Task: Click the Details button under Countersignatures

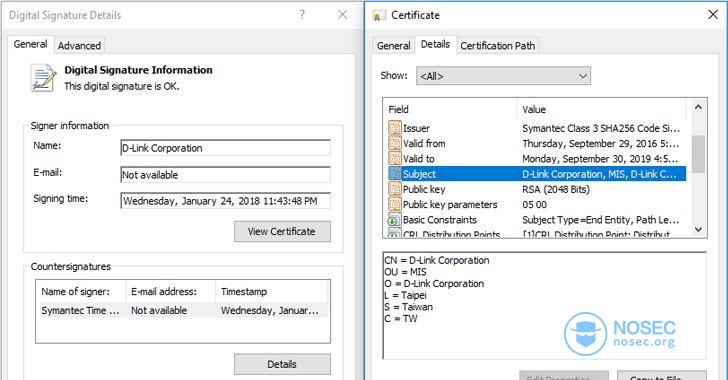Action: (282, 364)
